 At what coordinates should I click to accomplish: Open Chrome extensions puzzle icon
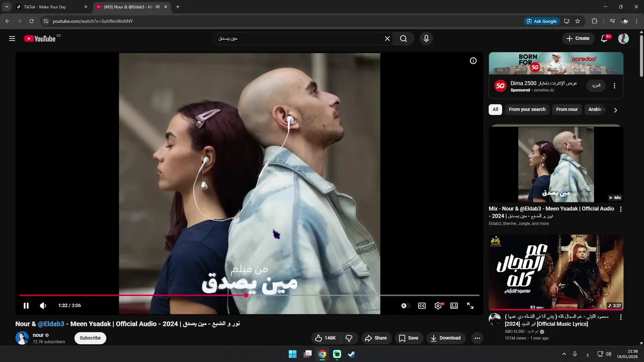(595, 21)
